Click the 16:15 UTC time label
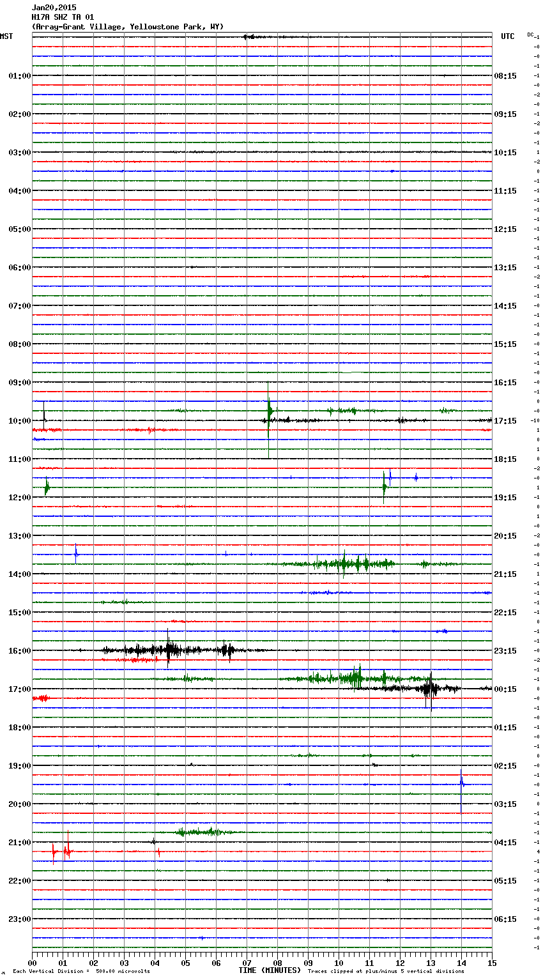Image resolution: width=543 pixels, height=980 pixels. click(x=505, y=383)
